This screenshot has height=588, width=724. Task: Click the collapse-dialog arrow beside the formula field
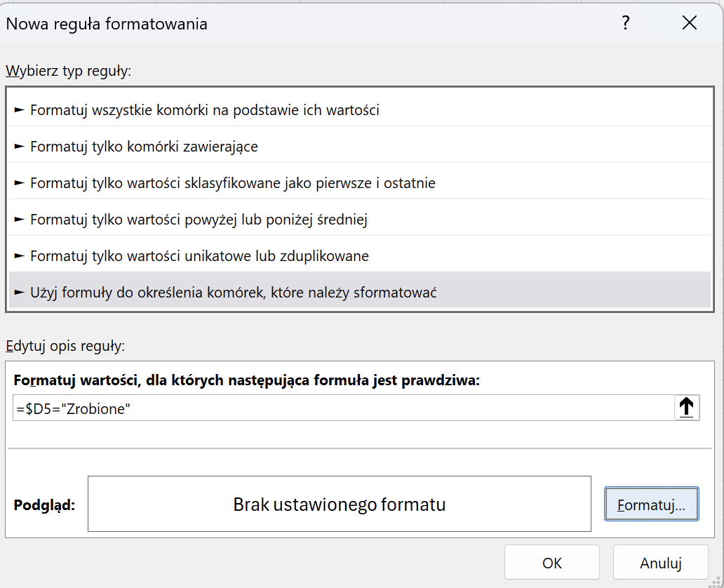pos(686,407)
